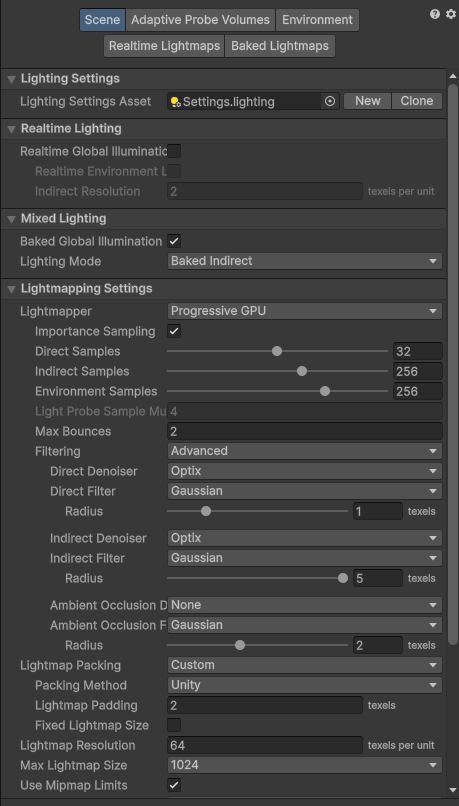
Task: Open the Lighting Mode Baked Indirect dropdown
Action: click(305, 261)
